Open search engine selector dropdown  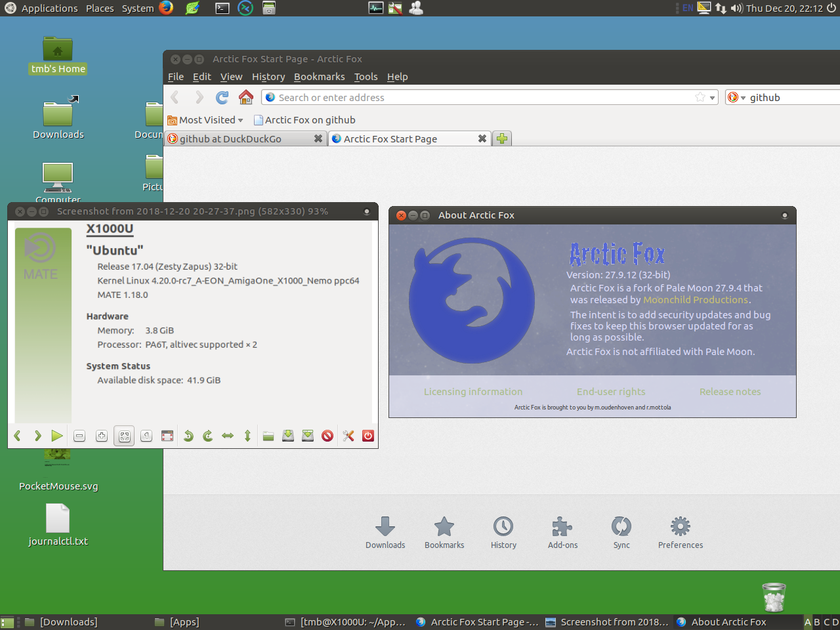736,98
